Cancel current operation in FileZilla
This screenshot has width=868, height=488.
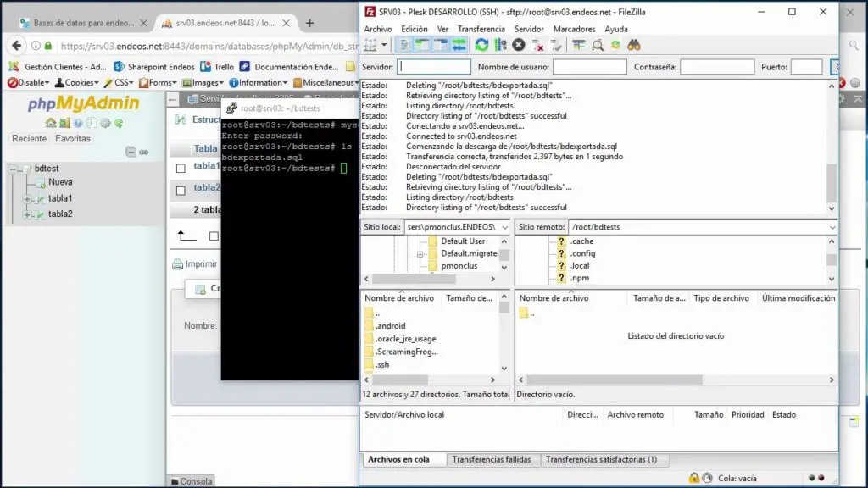[519, 45]
